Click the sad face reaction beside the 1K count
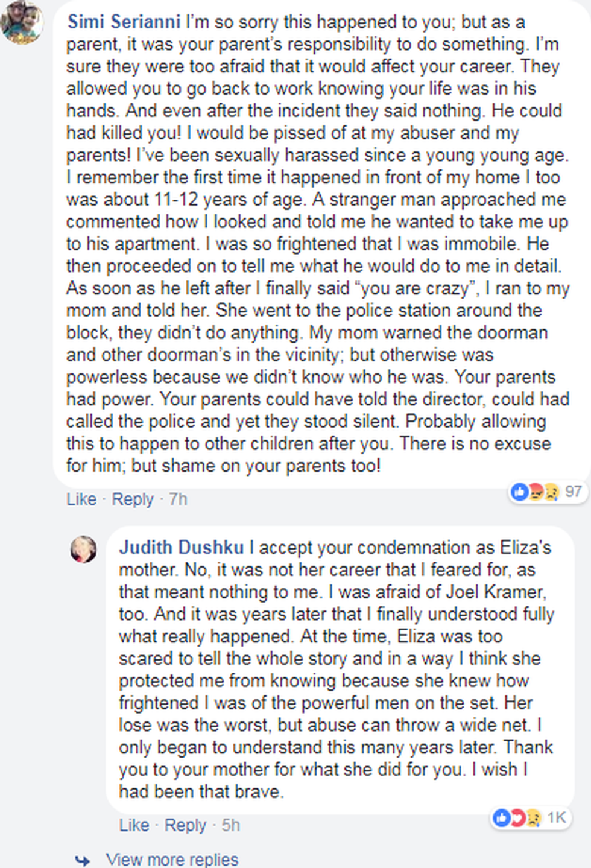591x868 pixels. [x=533, y=818]
